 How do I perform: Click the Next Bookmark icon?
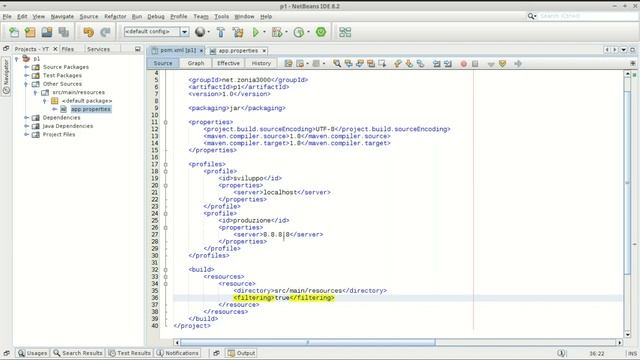click(x=409, y=64)
